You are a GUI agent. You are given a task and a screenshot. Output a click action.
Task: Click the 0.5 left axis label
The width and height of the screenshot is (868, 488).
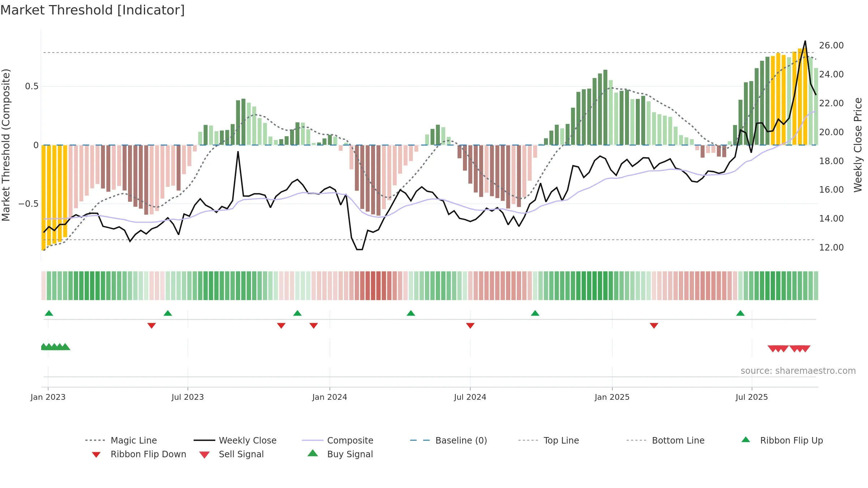point(32,86)
